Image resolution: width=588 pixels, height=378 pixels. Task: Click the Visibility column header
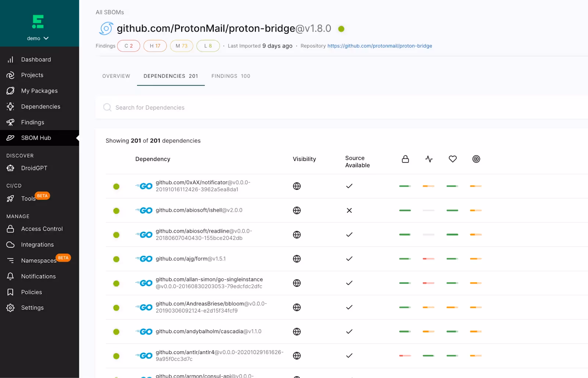click(x=304, y=159)
